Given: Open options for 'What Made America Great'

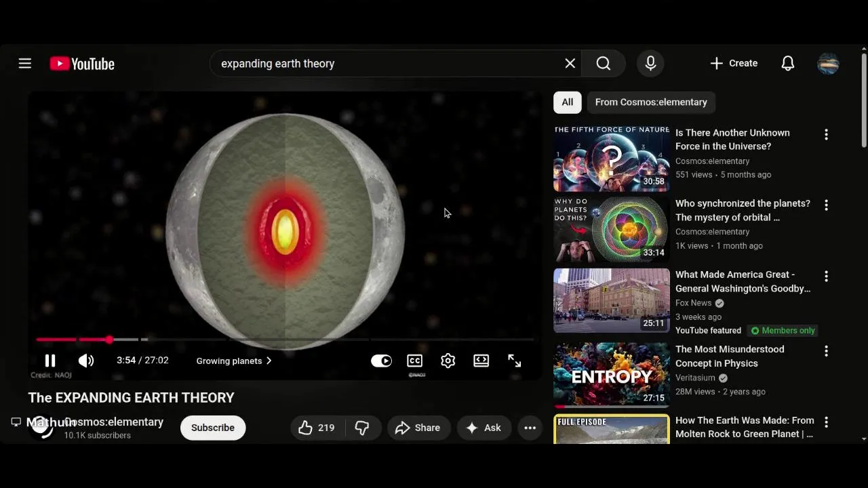Looking at the screenshot, I should pyautogui.click(x=826, y=277).
